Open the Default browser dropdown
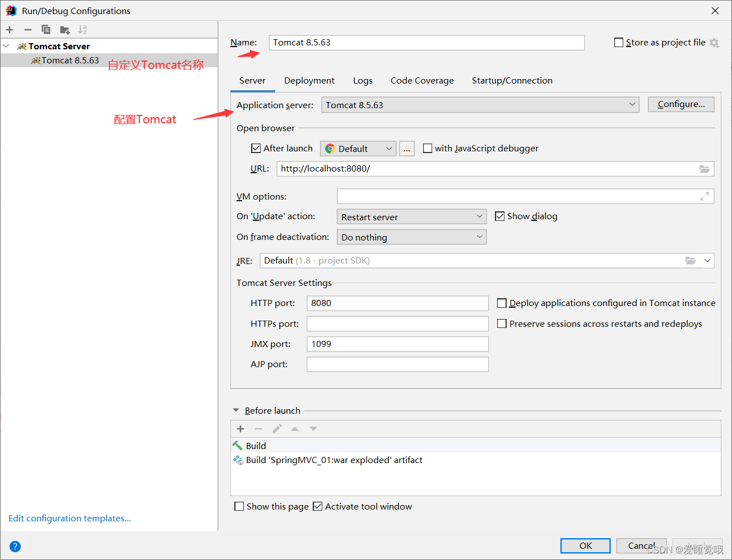The height and width of the screenshot is (560, 732). click(x=358, y=149)
